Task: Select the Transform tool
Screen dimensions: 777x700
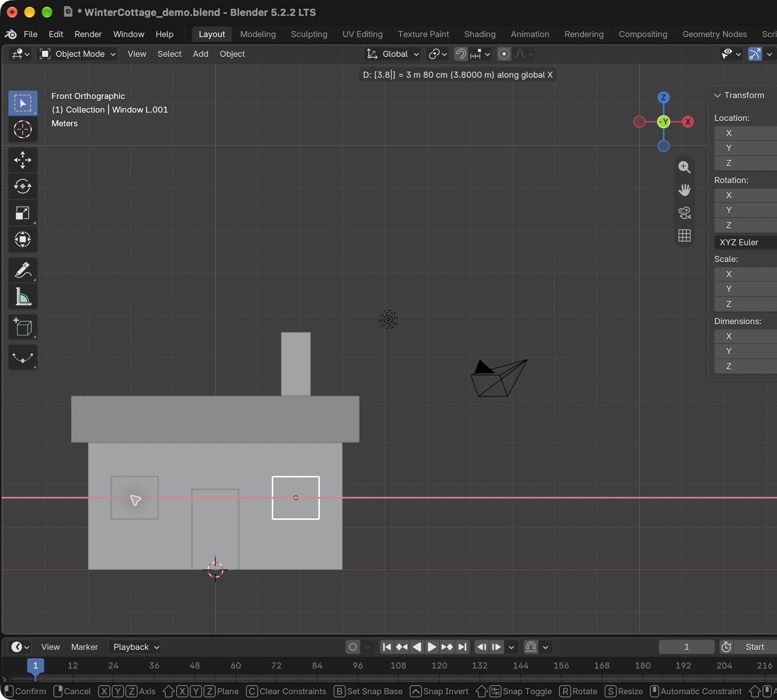Action: (x=23, y=239)
